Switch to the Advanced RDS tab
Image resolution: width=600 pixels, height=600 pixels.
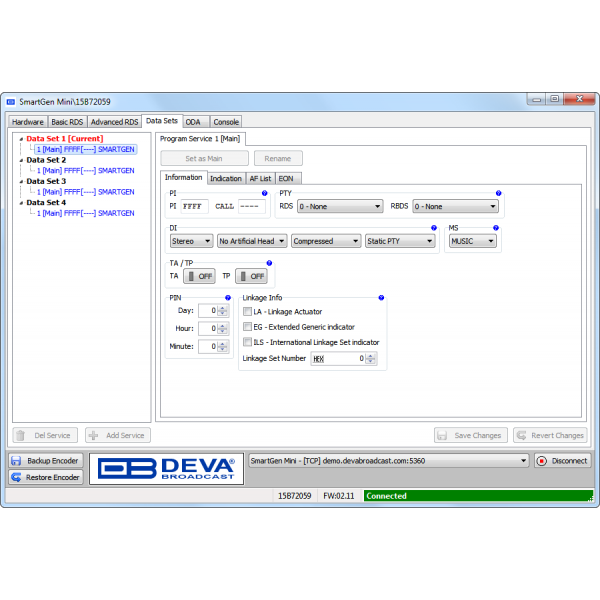pyautogui.click(x=114, y=122)
